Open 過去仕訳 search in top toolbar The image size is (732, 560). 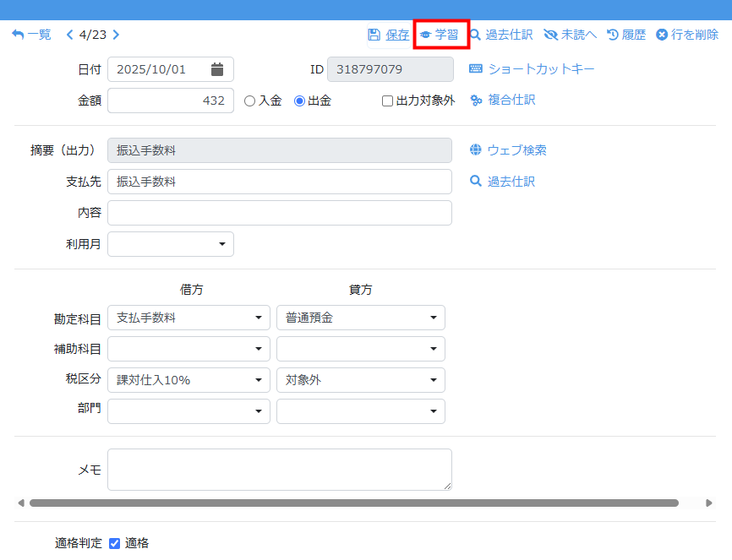click(x=476, y=35)
